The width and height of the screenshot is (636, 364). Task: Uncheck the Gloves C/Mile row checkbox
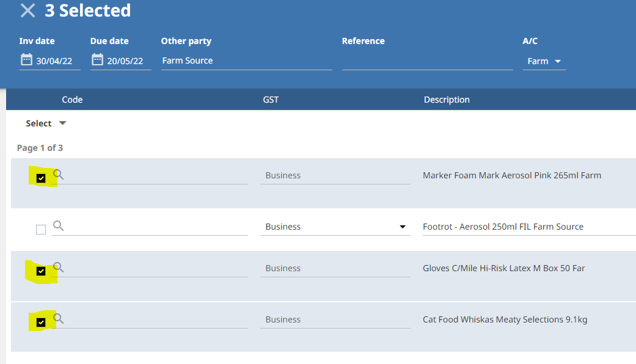pos(41,271)
